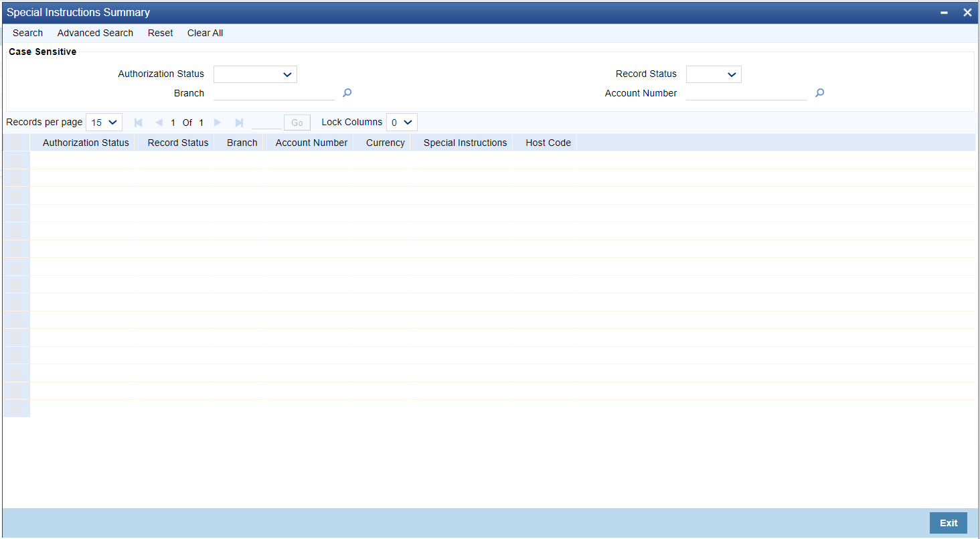Open the Lock Columns dropdown

[402, 123]
